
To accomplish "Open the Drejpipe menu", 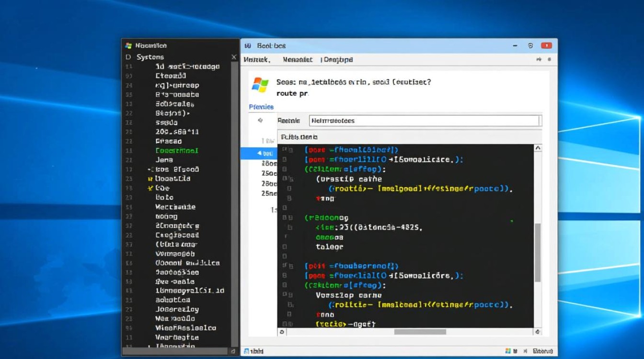I will (x=338, y=60).
